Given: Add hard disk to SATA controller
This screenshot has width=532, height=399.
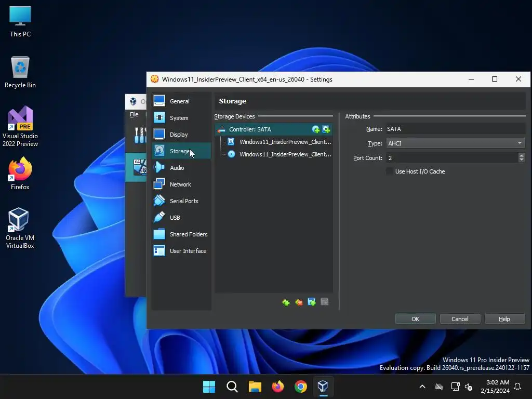Looking at the screenshot, I should 326,129.
